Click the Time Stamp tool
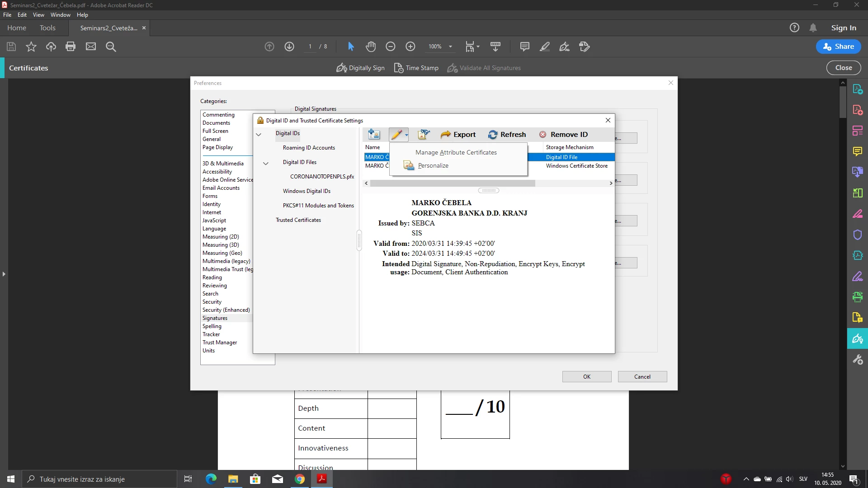 tap(416, 68)
